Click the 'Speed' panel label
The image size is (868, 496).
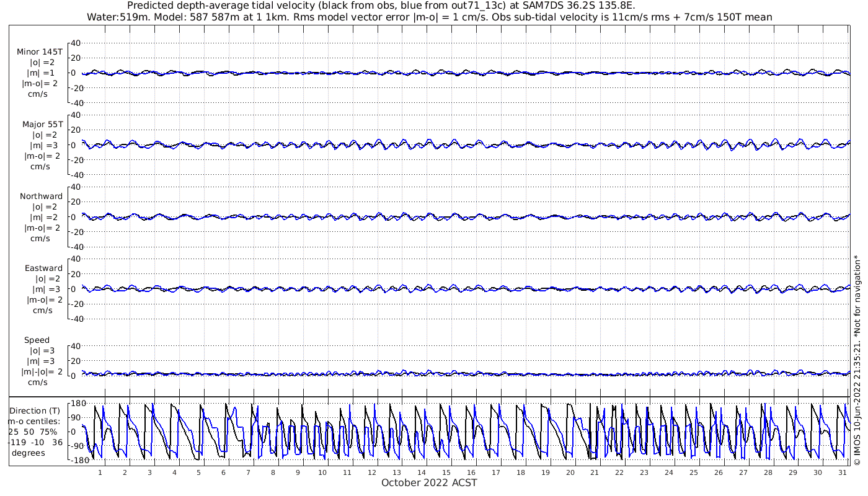pos(37,340)
